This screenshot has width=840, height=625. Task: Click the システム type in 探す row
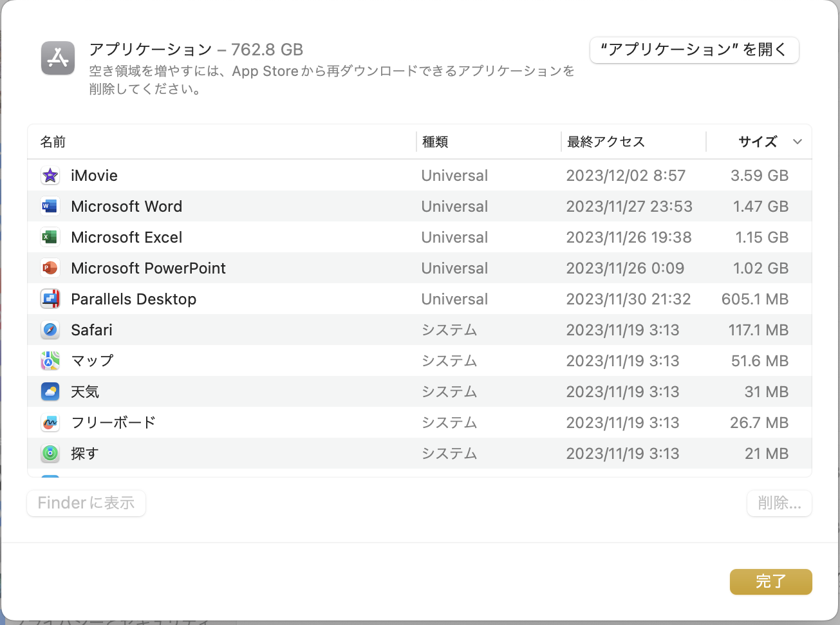coord(449,453)
